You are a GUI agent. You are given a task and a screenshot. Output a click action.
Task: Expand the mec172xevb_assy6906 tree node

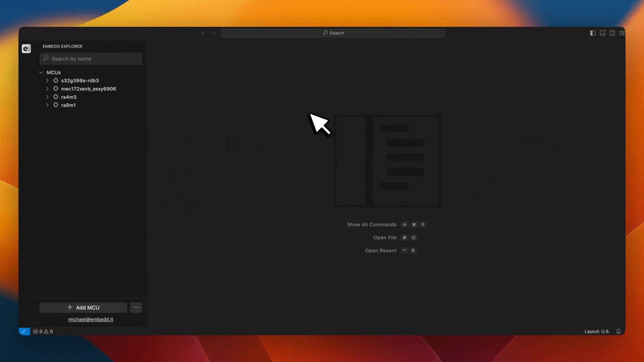47,89
